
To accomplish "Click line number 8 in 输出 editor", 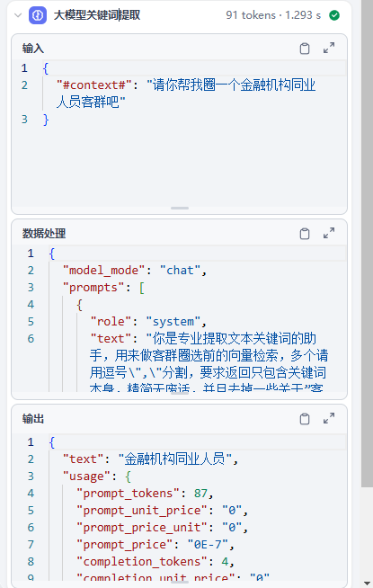I will (x=31, y=562).
